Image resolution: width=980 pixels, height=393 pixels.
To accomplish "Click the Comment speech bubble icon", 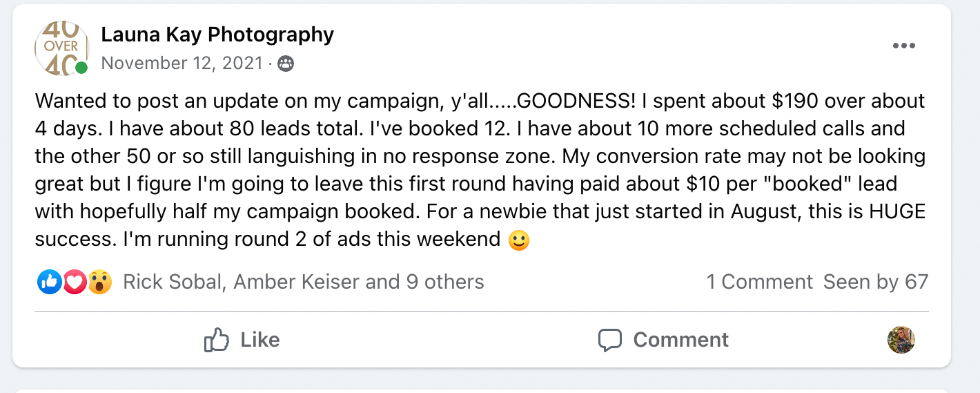I will tap(610, 340).
